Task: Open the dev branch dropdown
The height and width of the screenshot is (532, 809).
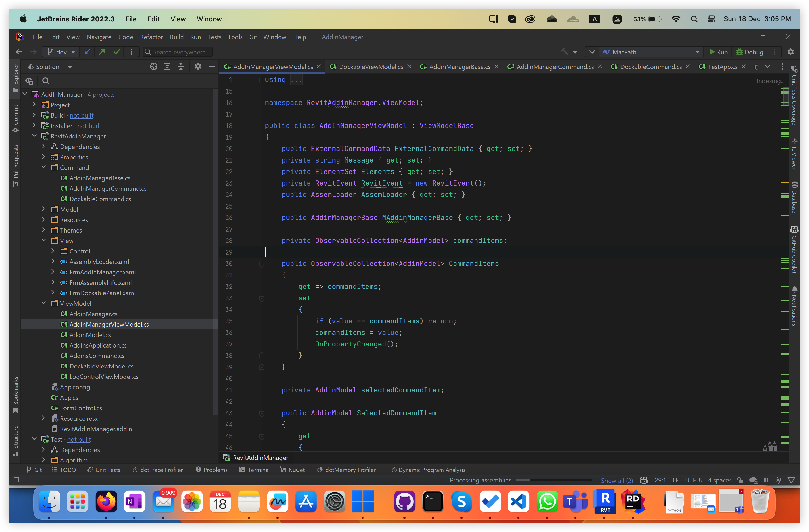Action: tap(61, 52)
